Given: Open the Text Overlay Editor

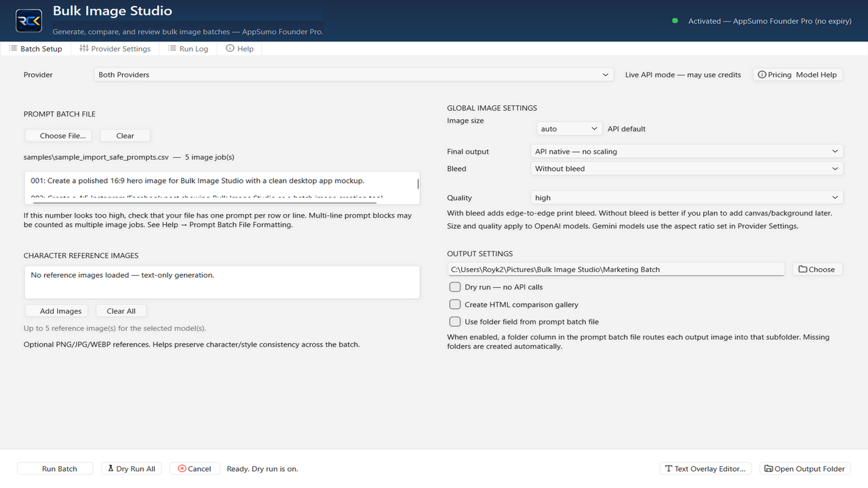Looking at the screenshot, I should [x=705, y=468].
